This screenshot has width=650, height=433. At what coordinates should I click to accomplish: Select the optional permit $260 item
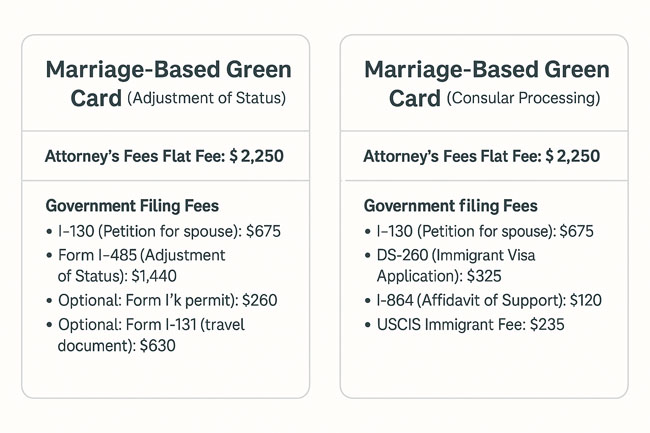[167, 300]
